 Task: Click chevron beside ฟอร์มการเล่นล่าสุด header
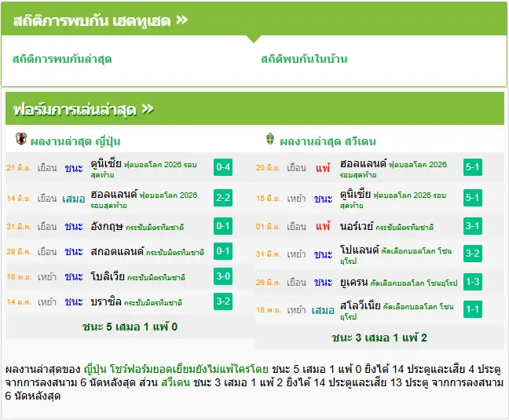tap(148, 109)
